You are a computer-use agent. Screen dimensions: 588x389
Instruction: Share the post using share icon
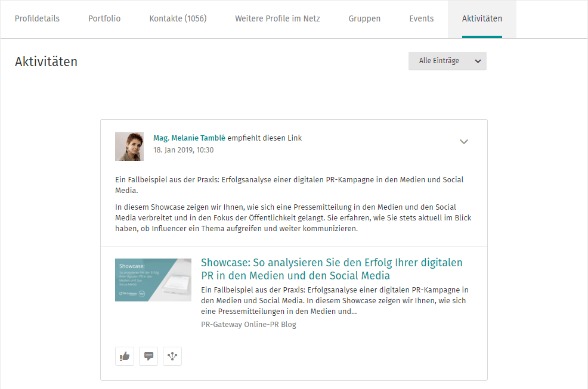(172, 356)
